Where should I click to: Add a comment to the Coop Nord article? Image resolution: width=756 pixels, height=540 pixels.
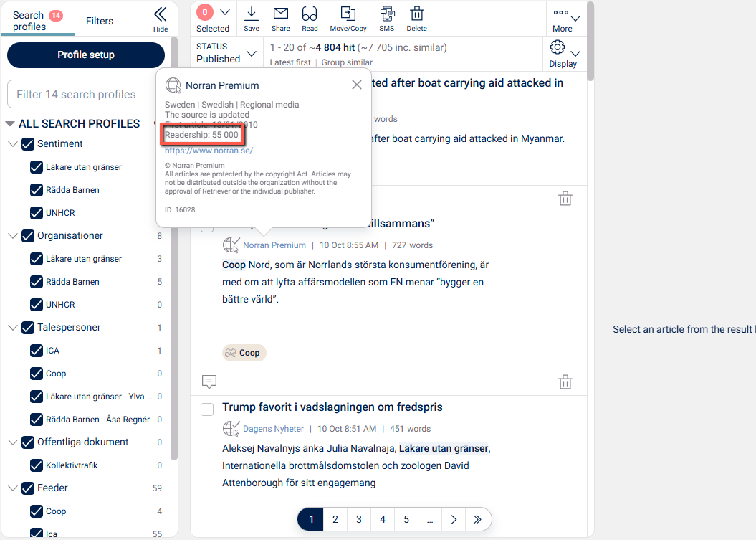[x=209, y=382]
